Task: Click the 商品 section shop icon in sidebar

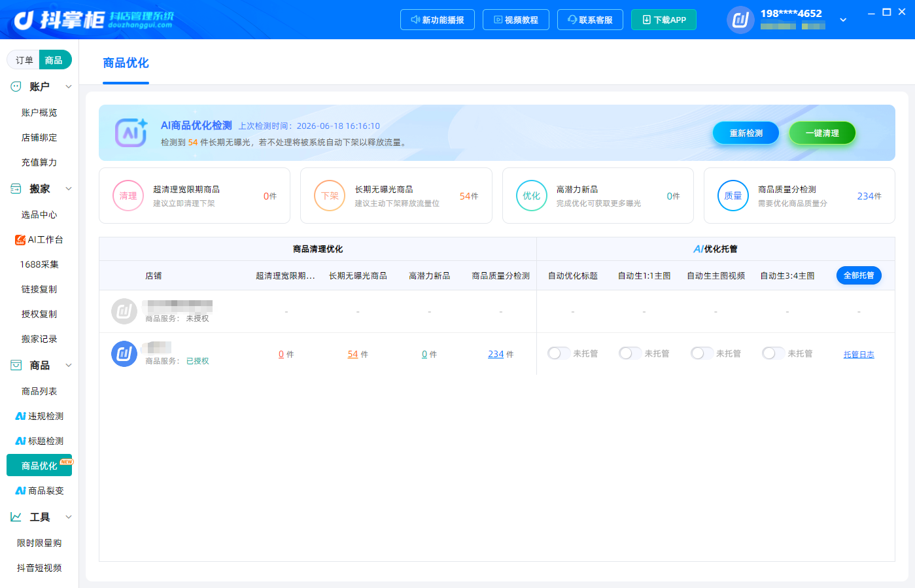Action: pyautogui.click(x=16, y=365)
